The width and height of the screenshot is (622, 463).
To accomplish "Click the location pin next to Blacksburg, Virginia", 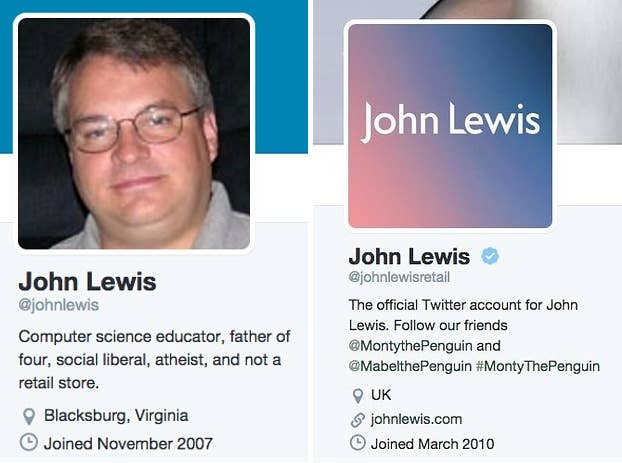I will click(29, 417).
